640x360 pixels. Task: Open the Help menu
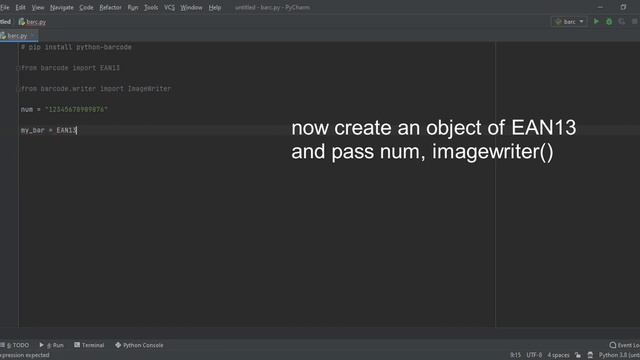pyautogui.click(x=215, y=7)
